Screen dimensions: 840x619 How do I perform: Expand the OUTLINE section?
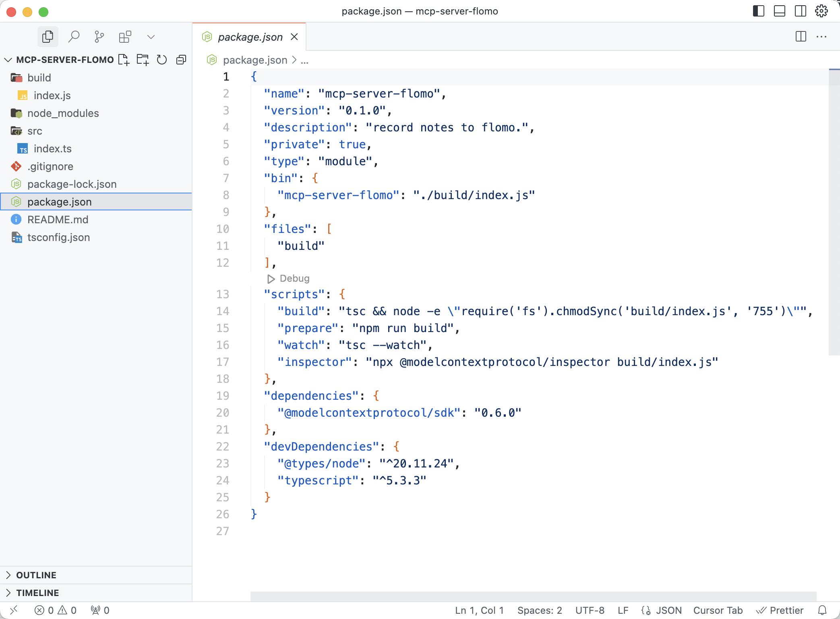36,575
